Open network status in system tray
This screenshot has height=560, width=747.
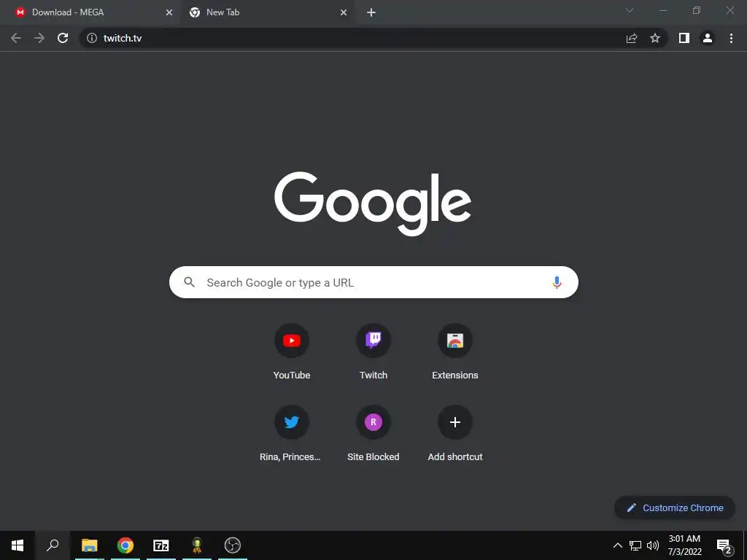(x=635, y=545)
